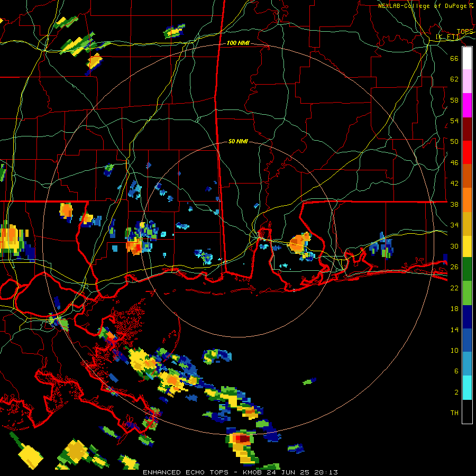This screenshot has height=476, width=476.
Task: Click the legend value 22
Action: pyautogui.click(x=454, y=288)
